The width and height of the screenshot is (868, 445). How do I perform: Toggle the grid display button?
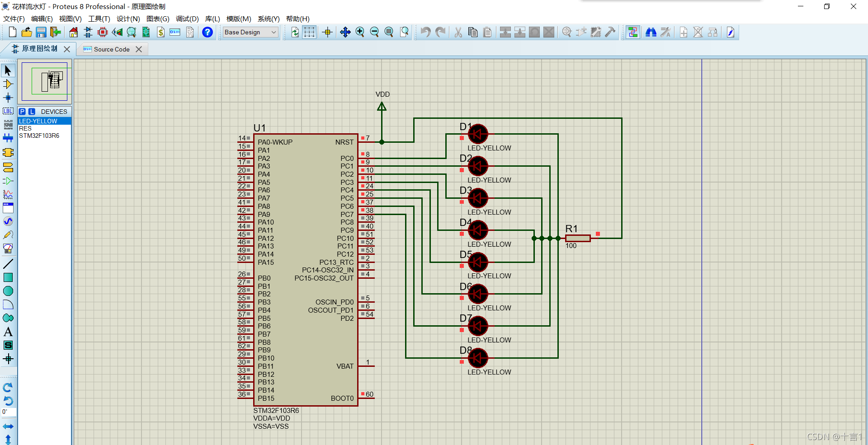click(x=309, y=32)
